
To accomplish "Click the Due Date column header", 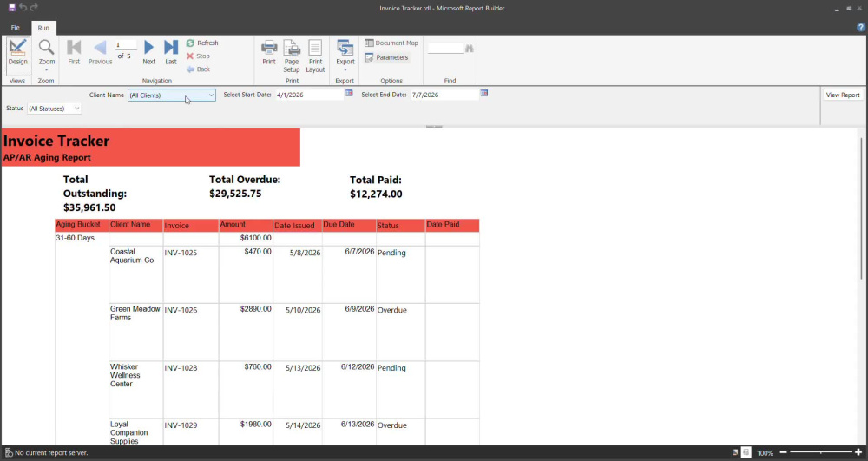I will pyautogui.click(x=349, y=225).
